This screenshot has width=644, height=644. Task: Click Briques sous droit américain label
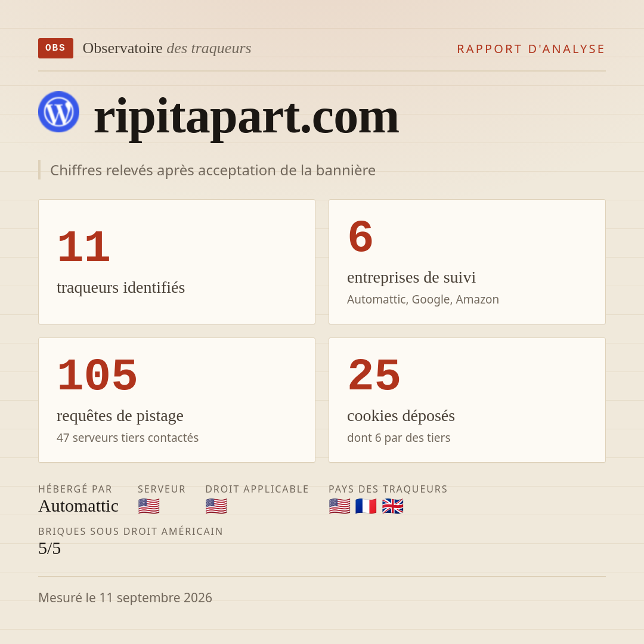[x=131, y=531]
